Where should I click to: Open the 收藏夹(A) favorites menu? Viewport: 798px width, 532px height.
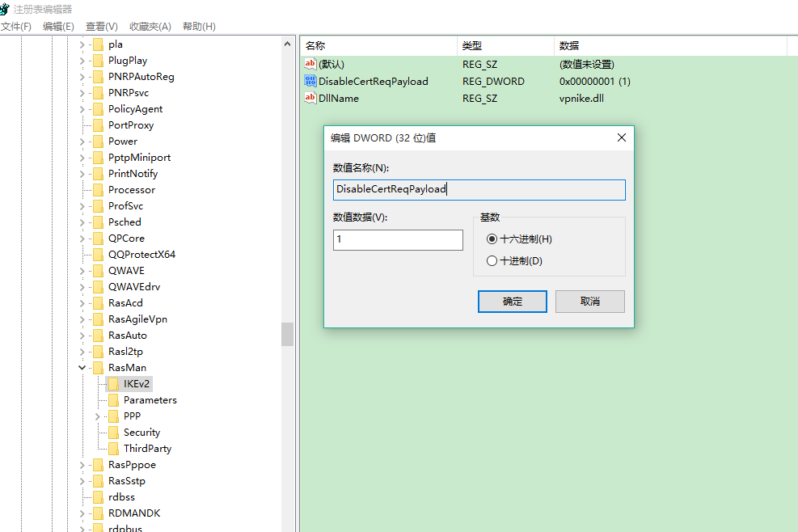tap(150, 27)
